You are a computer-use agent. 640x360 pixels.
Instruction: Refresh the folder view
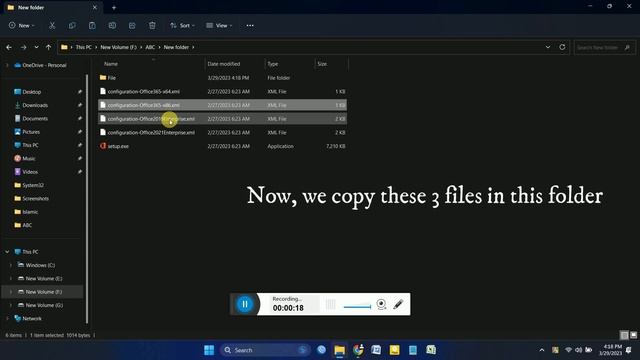point(562,47)
